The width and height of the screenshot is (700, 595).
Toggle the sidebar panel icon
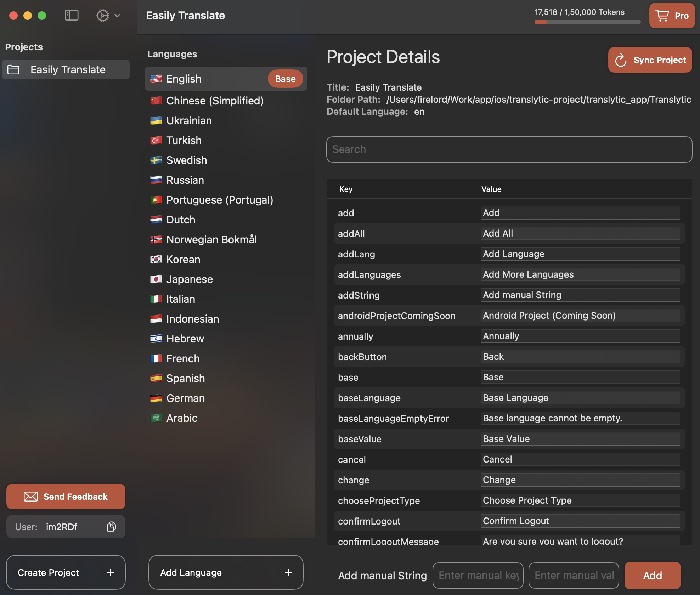coord(72,16)
